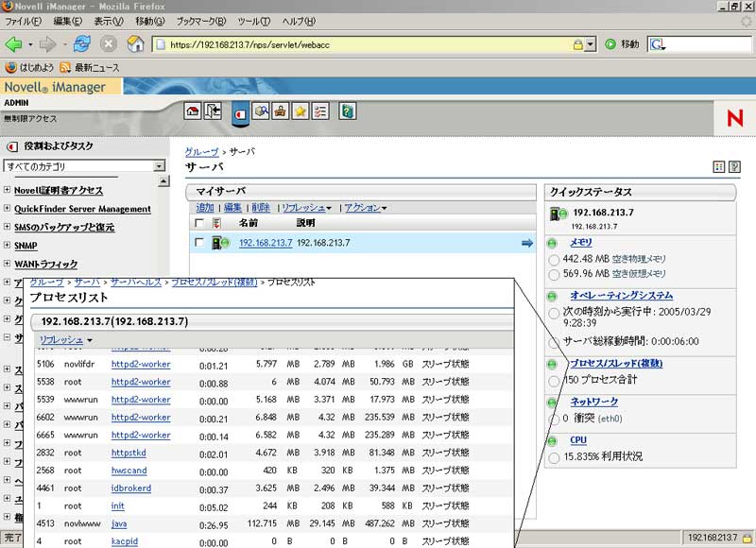The width and height of the screenshot is (756, 548).
Task: Expand the QuickFinder Server Management node
Action: point(7,208)
